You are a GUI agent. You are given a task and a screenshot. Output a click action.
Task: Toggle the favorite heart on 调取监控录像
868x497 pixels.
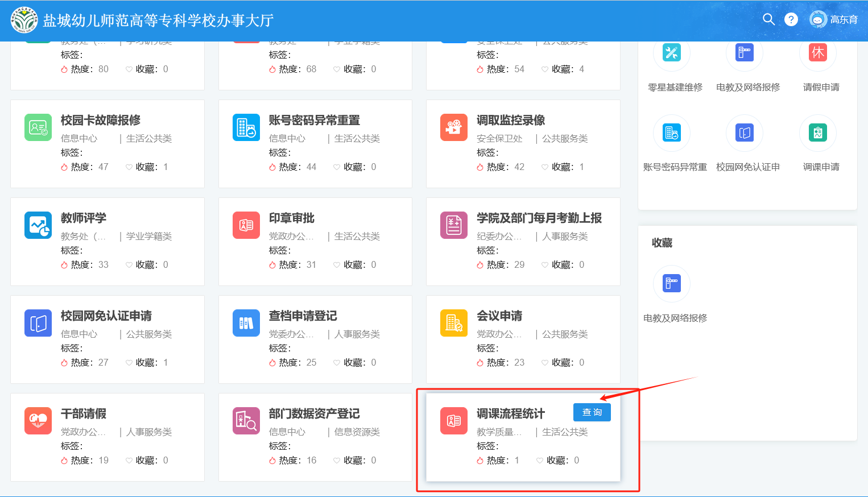(545, 167)
